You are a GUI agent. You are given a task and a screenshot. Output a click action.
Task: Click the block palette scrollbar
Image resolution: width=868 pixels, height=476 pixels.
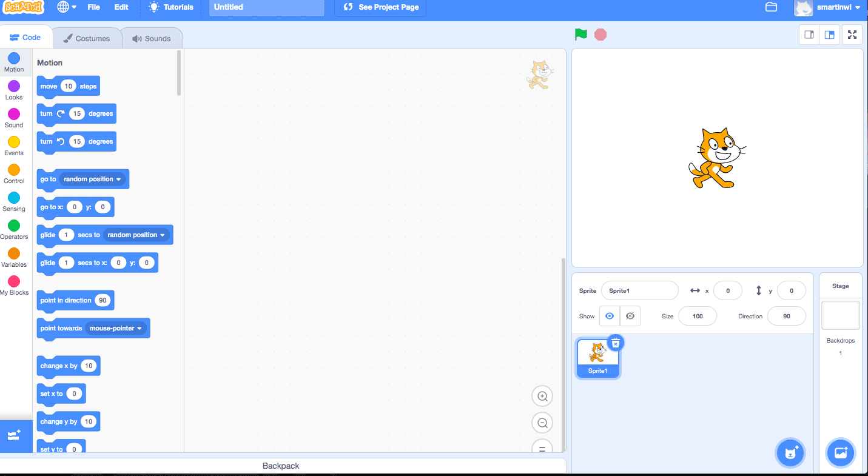pos(179,73)
